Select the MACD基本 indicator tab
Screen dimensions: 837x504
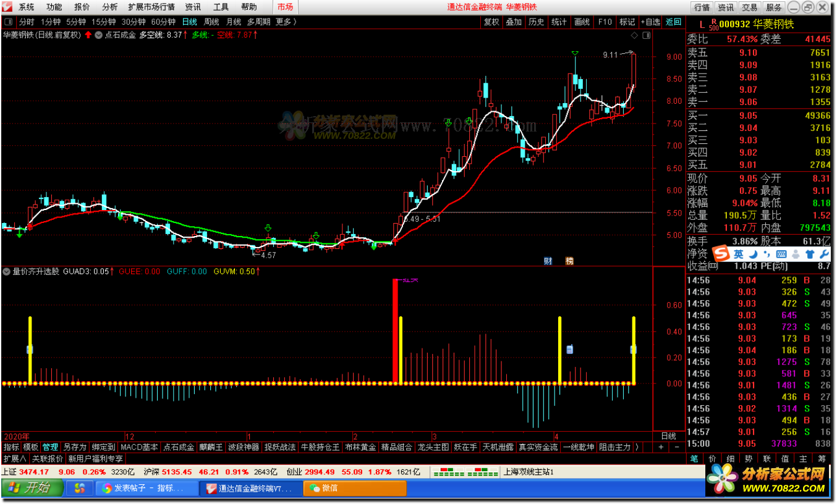(x=139, y=447)
